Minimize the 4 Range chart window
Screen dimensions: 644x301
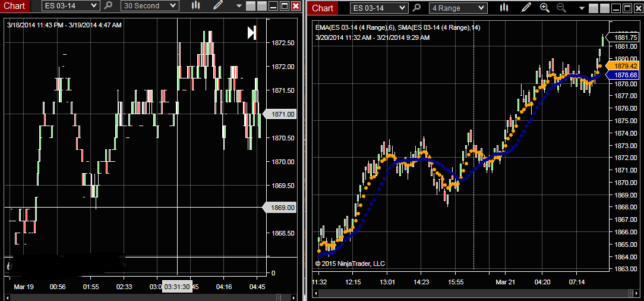pos(615,9)
